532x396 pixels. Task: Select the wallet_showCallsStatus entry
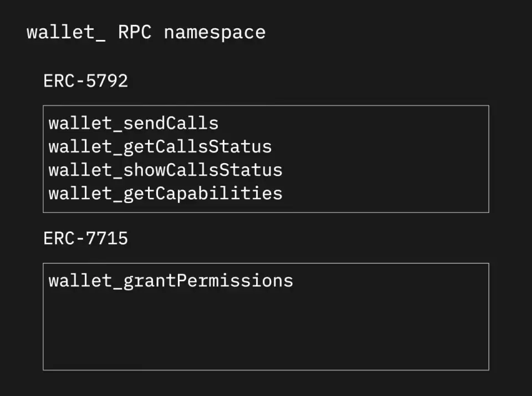(165, 170)
